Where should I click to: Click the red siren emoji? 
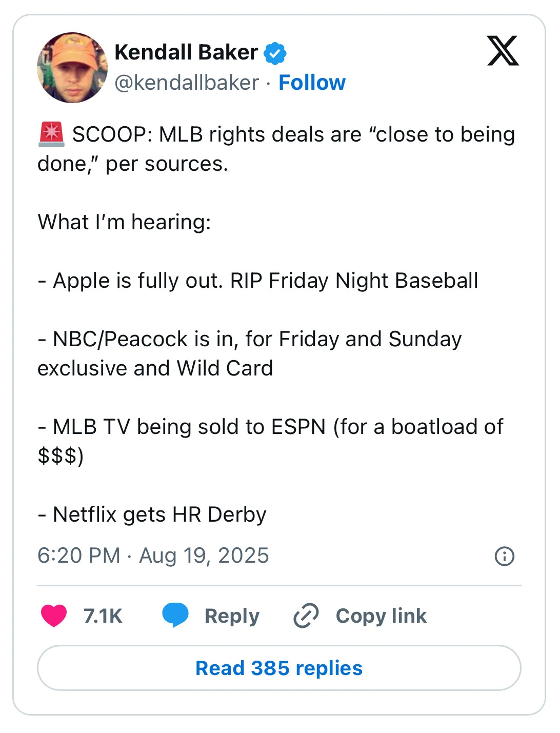(x=51, y=134)
